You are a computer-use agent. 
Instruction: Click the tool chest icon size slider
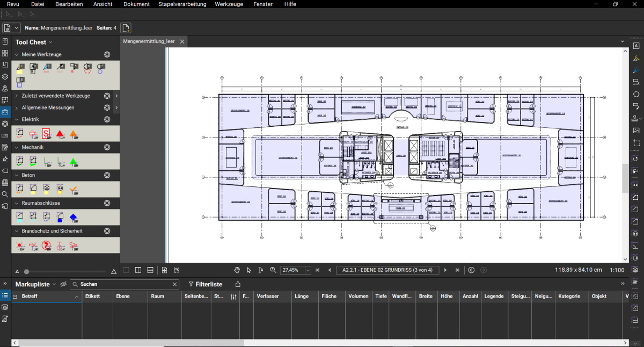(27, 272)
